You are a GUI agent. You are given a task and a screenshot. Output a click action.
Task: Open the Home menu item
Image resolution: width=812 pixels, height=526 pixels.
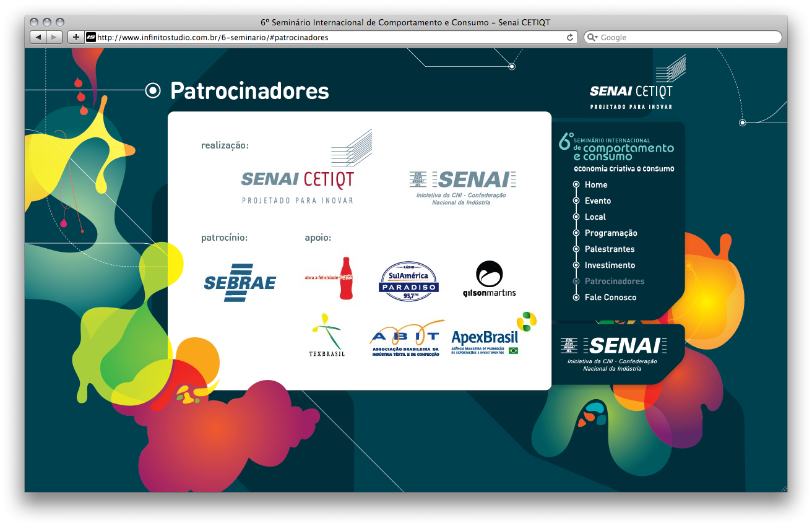[x=596, y=184]
